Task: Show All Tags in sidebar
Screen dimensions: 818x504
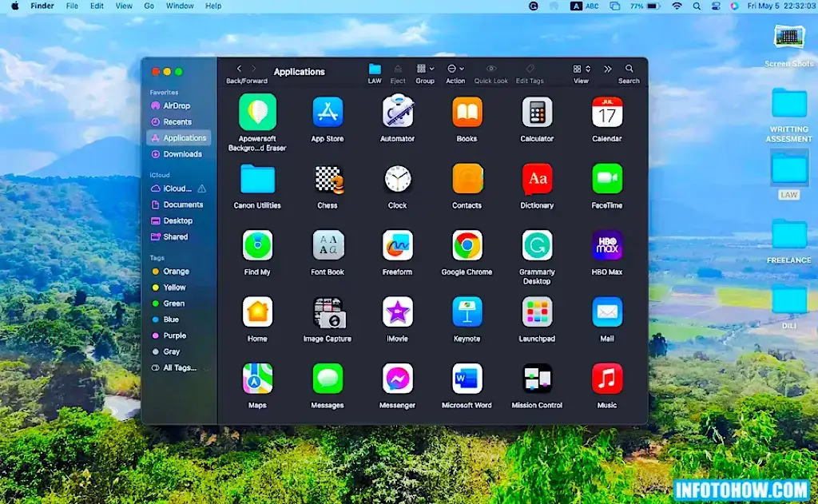Action: [x=174, y=368]
